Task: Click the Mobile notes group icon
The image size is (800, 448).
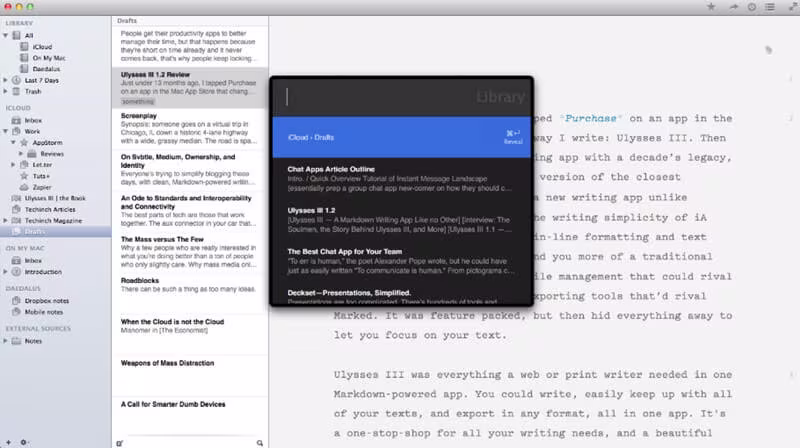Action: coord(16,312)
